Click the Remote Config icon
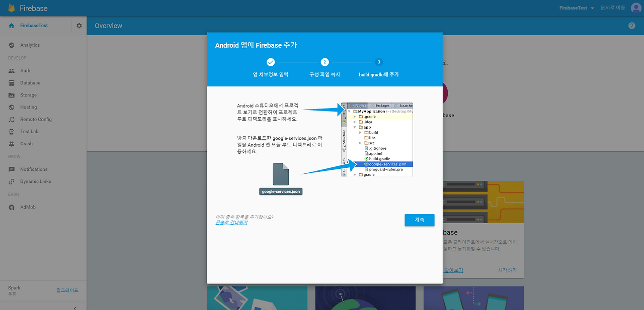 (x=12, y=120)
